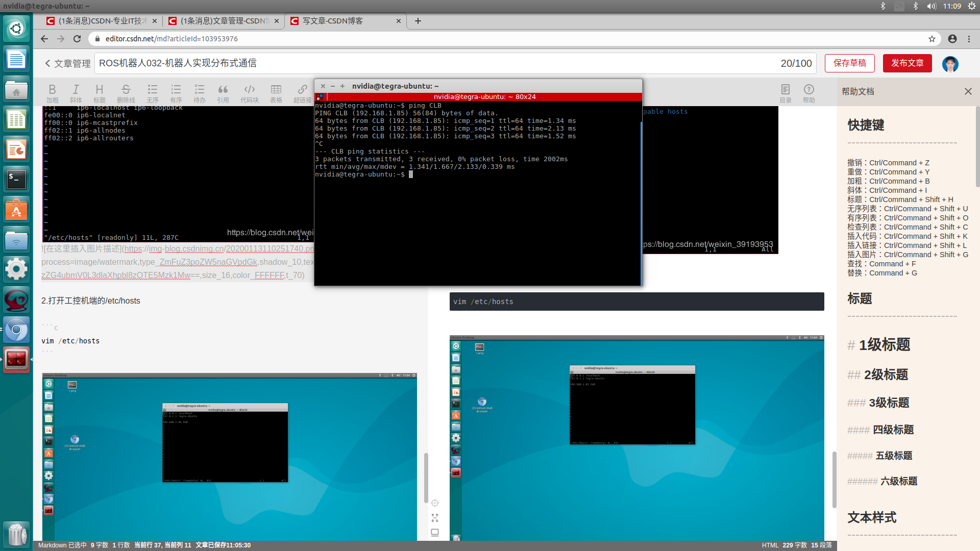The height and width of the screenshot is (551, 980).
Task: Open table of contents (目录)
Action: tap(785, 93)
